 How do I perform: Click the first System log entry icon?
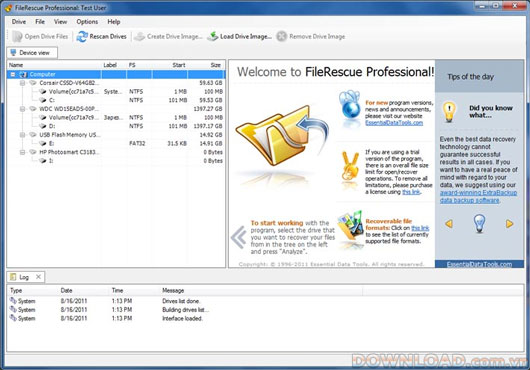(13, 301)
